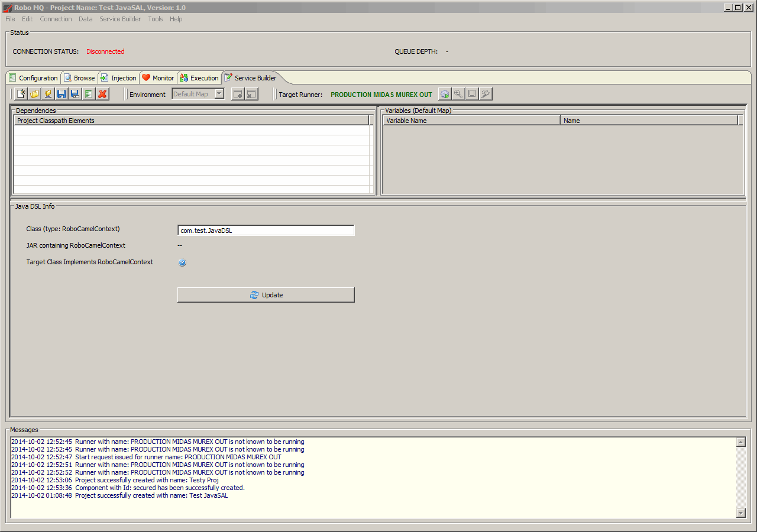
Task: Click the Messages scrollbar down arrow
Action: coord(741,513)
